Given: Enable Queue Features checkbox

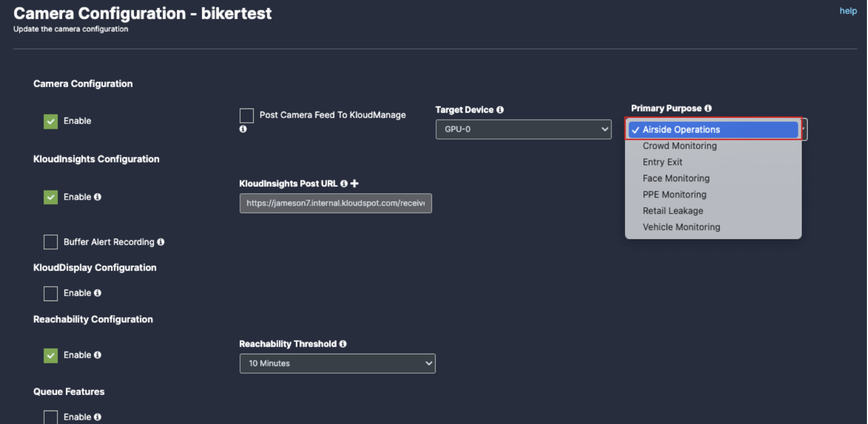Looking at the screenshot, I should [x=50, y=417].
